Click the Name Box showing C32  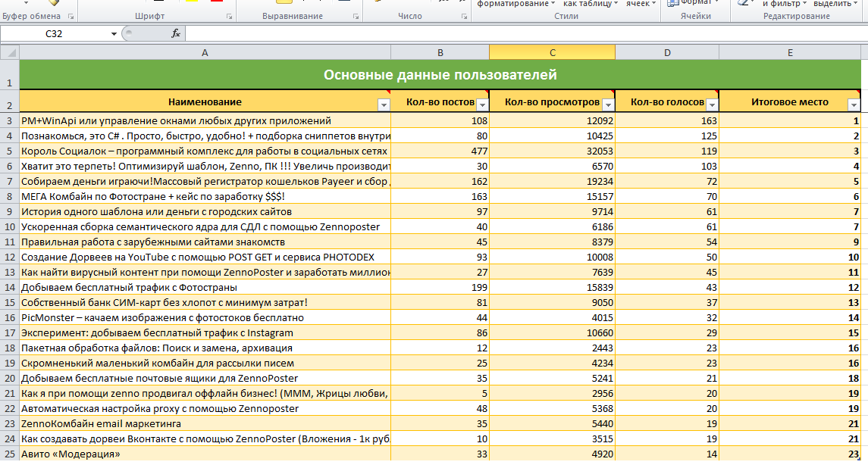(x=55, y=34)
